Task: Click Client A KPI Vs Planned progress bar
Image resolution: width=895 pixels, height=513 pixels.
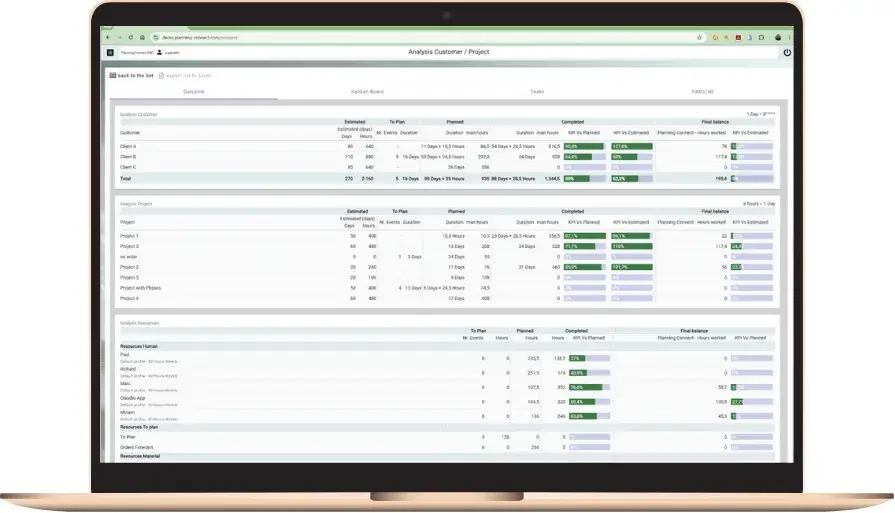Action: pos(584,147)
